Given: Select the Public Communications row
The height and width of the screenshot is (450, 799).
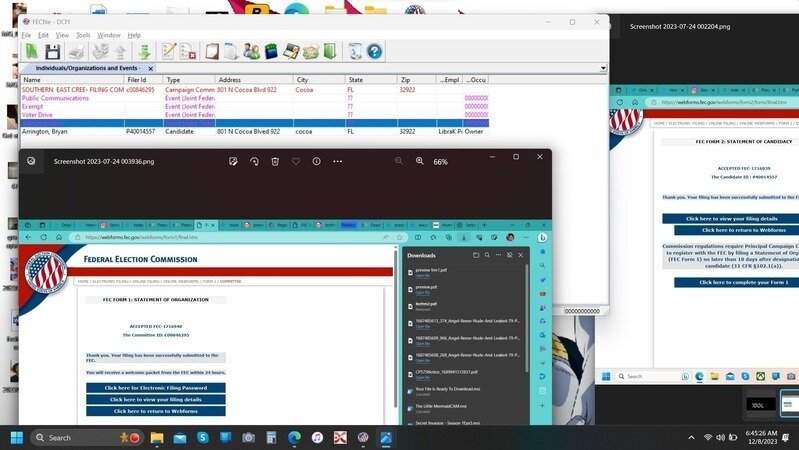Looking at the screenshot, I should [x=254, y=98].
